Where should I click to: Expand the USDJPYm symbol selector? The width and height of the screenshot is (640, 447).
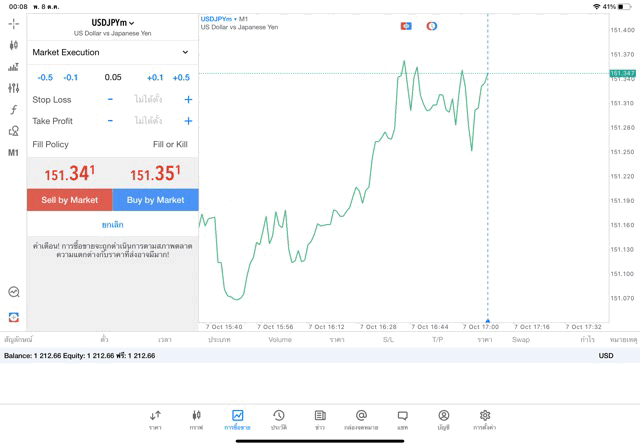coord(113,23)
